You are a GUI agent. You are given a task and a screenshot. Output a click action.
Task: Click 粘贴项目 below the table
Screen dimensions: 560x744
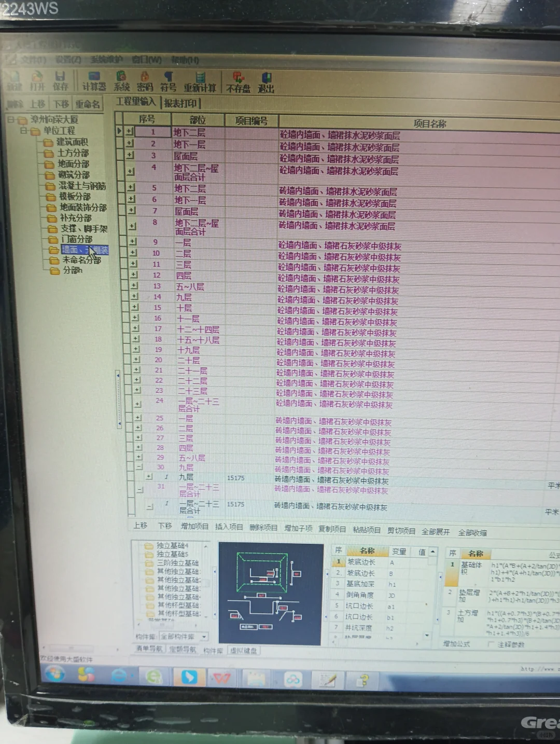[x=367, y=530]
